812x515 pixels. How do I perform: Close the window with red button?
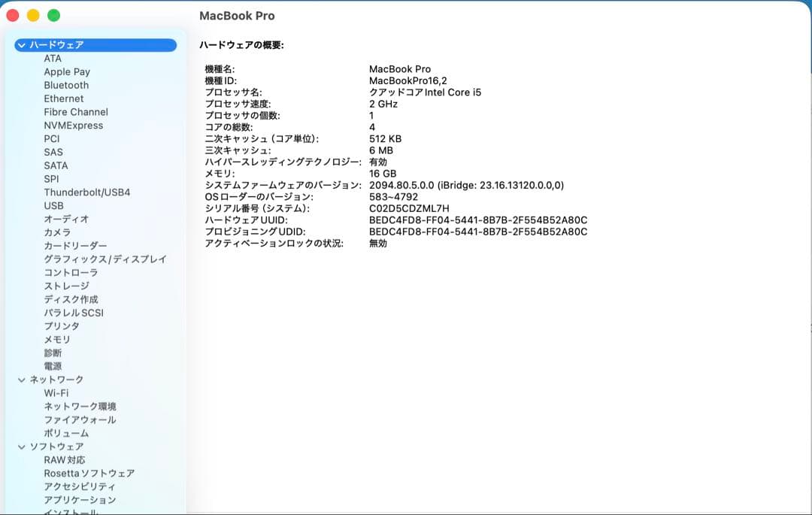pos(13,16)
